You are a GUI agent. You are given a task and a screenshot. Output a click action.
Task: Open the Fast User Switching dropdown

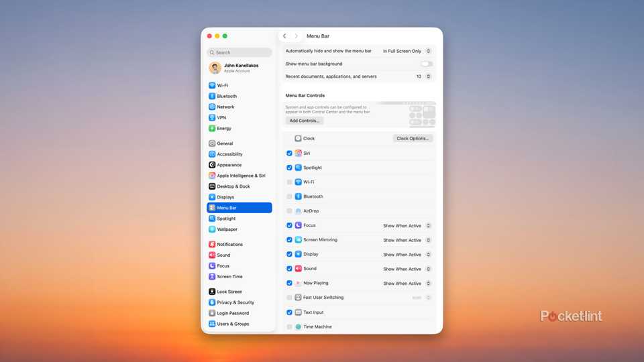pyautogui.click(x=421, y=298)
